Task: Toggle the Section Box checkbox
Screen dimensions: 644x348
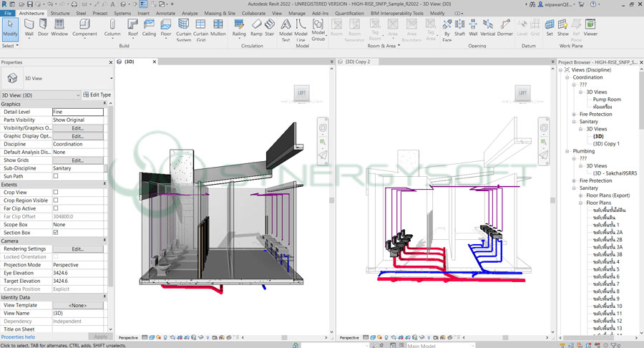Action: click(56, 232)
